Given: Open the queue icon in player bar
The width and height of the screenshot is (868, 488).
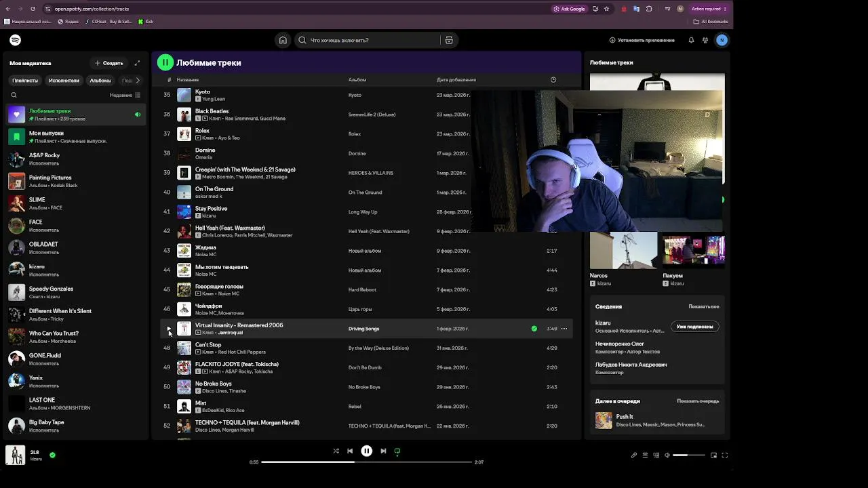Looking at the screenshot, I should click(x=645, y=455).
